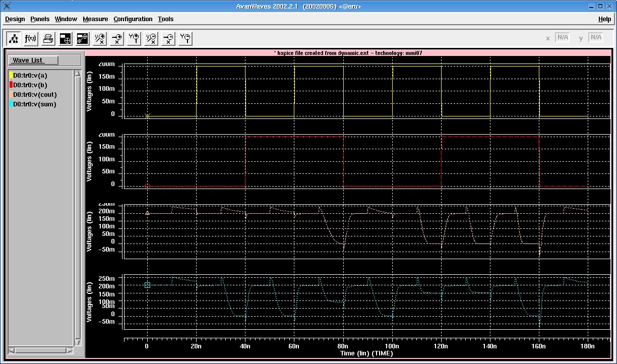Image resolution: width=617 pixels, height=364 pixels.
Task: Click the zoom out X-axis icon
Action: (168, 38)
